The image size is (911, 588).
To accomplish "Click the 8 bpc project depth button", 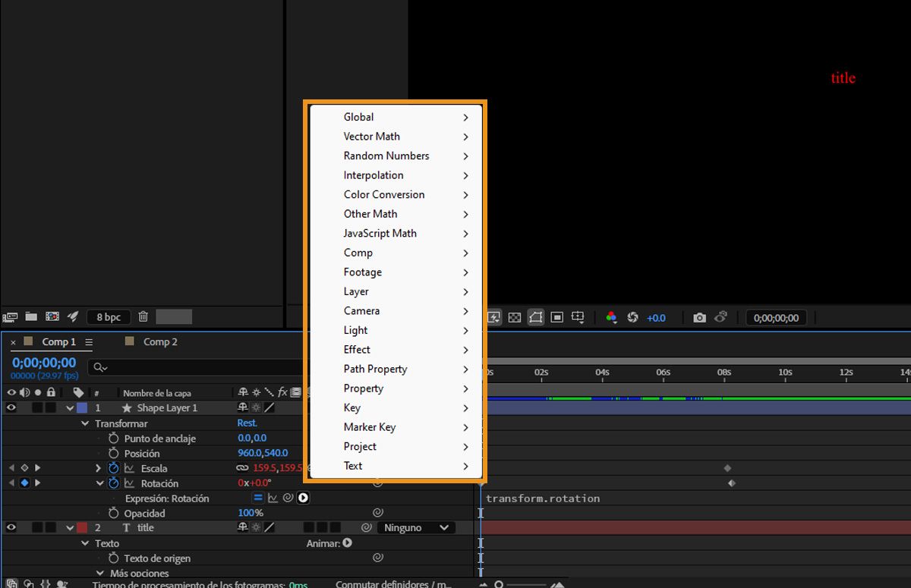I will pyautogui.click(x=109, y=316).
